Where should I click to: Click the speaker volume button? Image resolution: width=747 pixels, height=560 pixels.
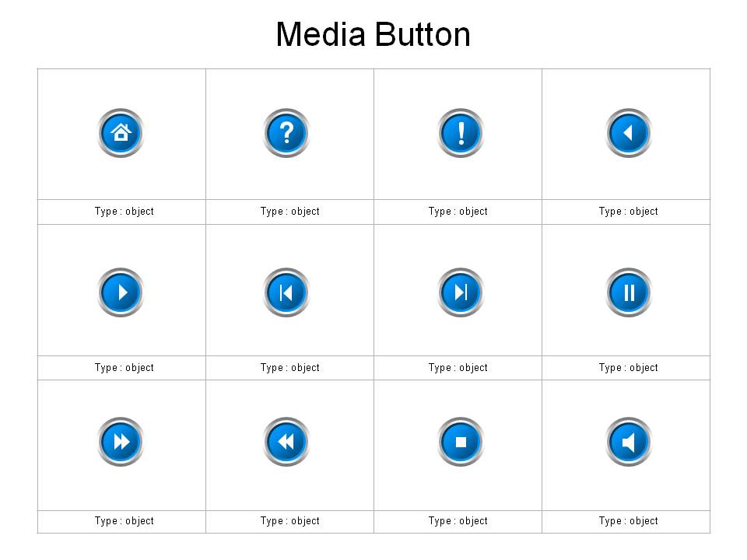pos(629,442)
